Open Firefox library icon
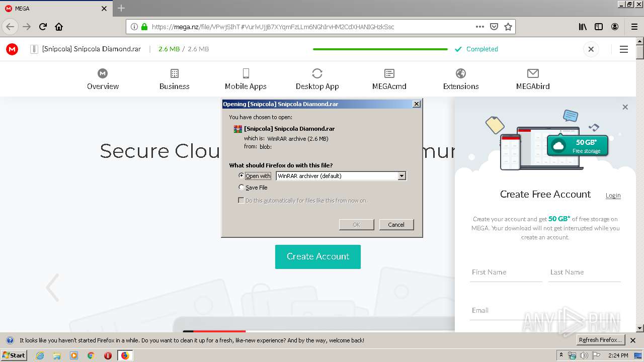644x362 pixels. 583,27
